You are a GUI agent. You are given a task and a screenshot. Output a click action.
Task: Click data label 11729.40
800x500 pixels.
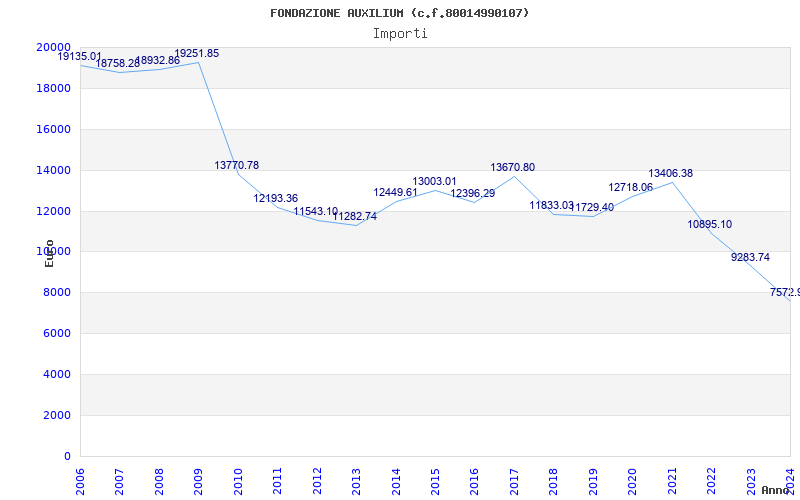[592, 207]
